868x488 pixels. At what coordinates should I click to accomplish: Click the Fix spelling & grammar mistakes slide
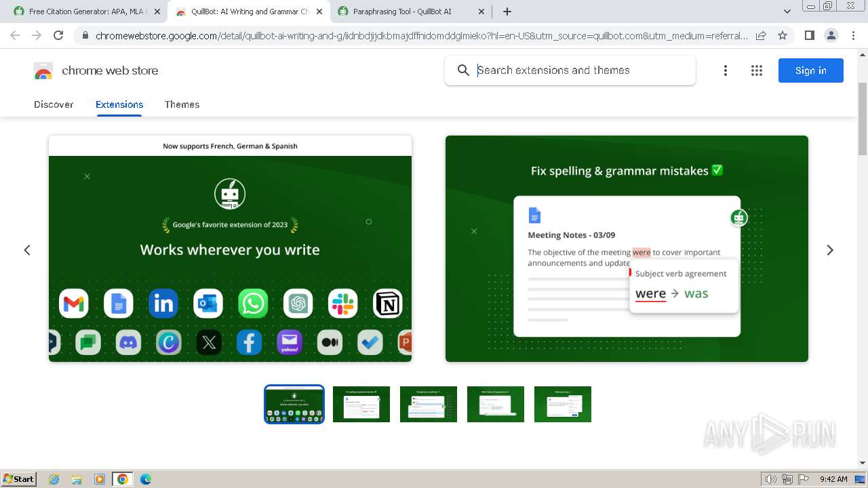627,249
